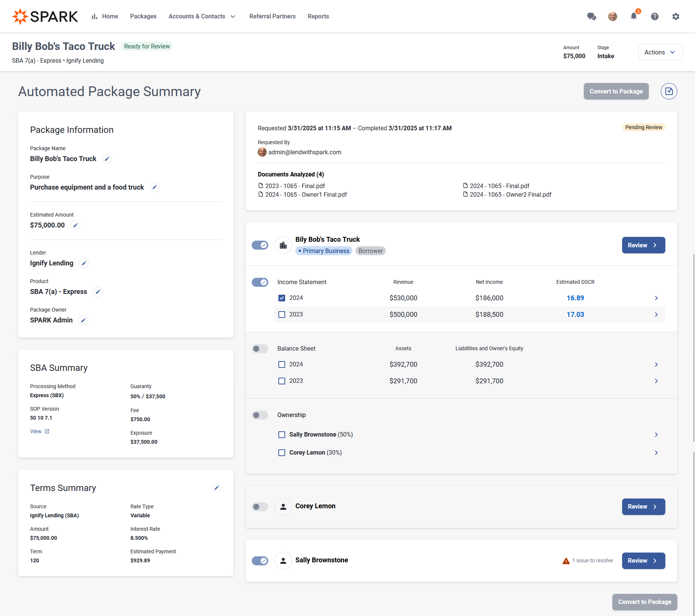Click the 1 issue to resolve text
This screenshot has width=695, height=616.
click(x=592, y=561)
